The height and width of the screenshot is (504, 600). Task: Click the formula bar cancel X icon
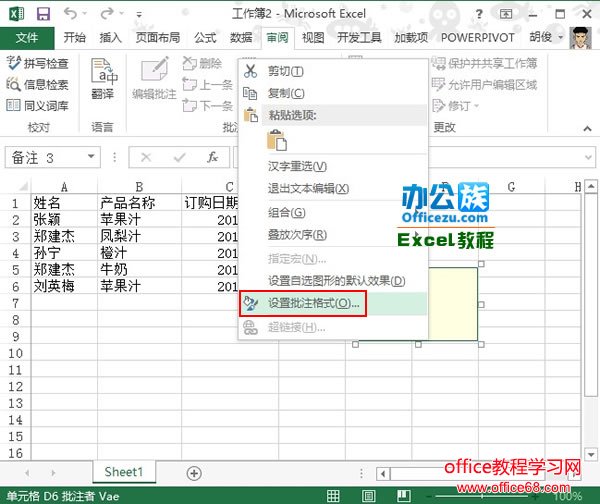tap(146, 157)
